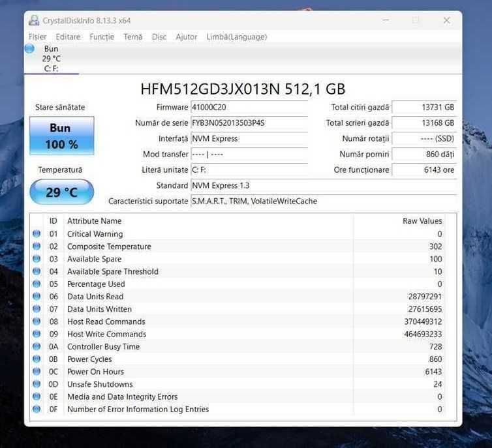Click the Firmware field 41000C20

point(249,107)
